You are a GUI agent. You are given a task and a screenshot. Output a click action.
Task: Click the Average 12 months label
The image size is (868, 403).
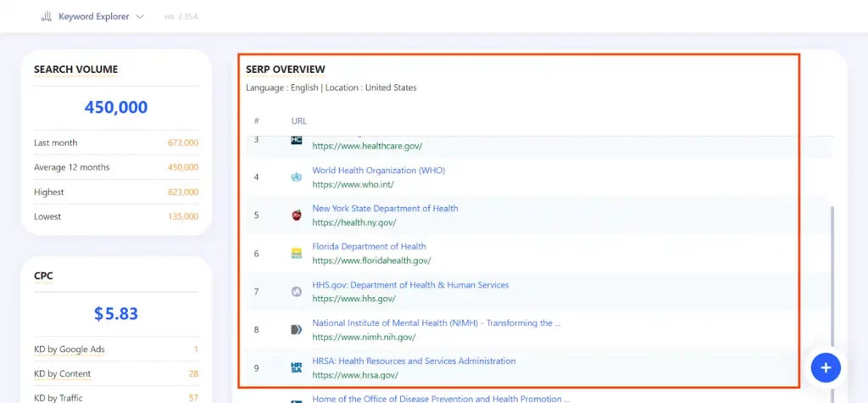coord(71,167)
